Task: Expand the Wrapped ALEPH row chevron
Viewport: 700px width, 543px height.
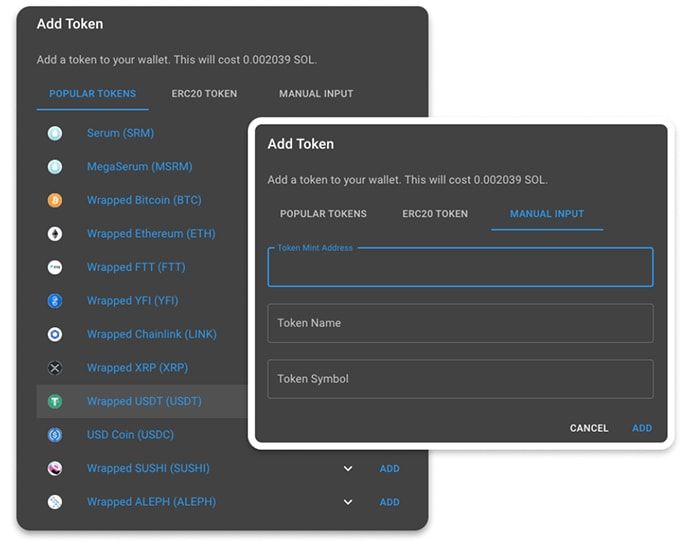Action: pyautogui.click(x=348, y=502)
